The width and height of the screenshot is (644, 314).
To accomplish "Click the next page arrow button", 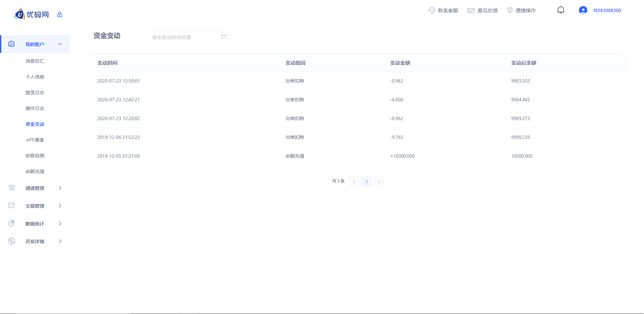I will point(379,181).
